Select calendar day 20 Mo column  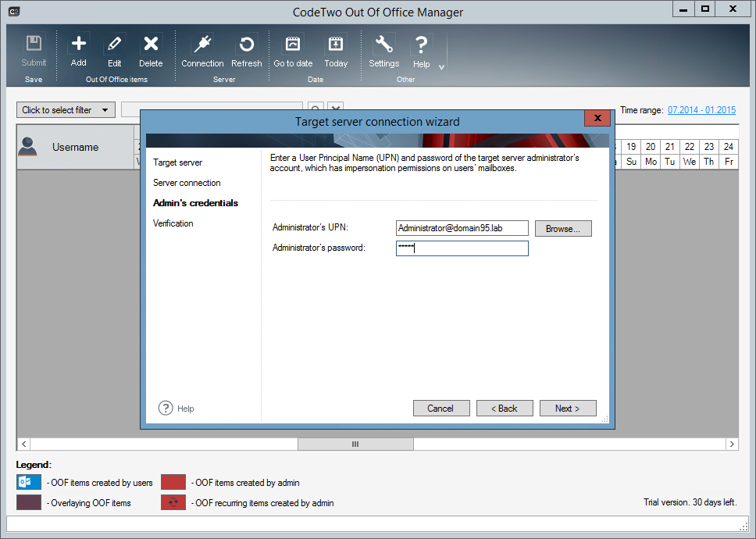coord(651,154)
